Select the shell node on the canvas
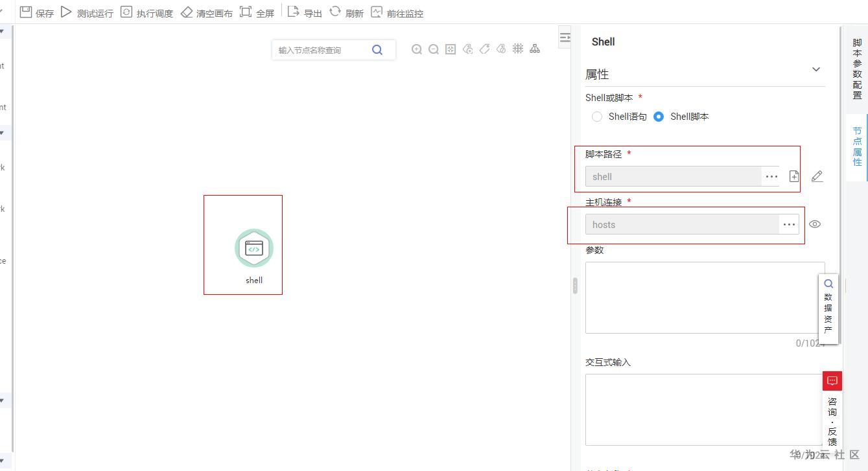Image resolution: width=868 pixels, height=471 pixels. point(254,248)
